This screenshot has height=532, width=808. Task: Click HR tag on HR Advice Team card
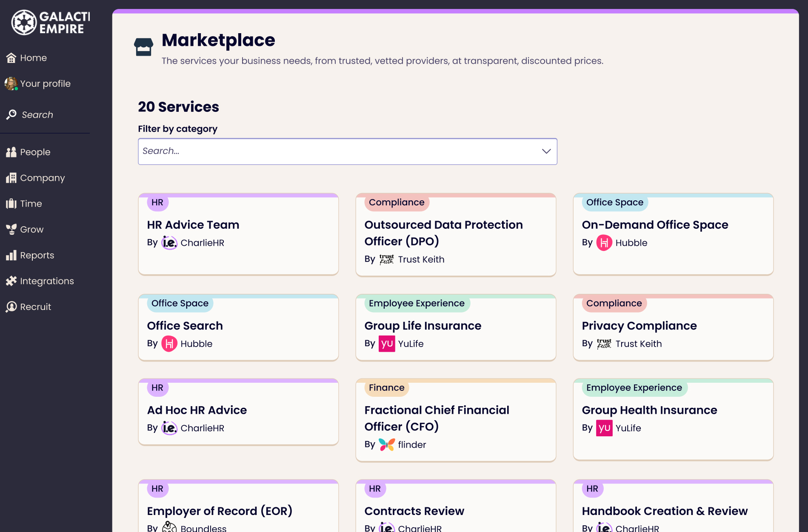[157, 202]
